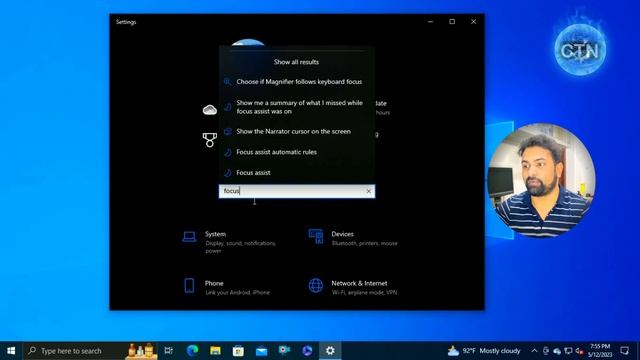640x360 pixels.
Task: Open Microsoft Store from taskbar
Action: click(x=238, y=351)
